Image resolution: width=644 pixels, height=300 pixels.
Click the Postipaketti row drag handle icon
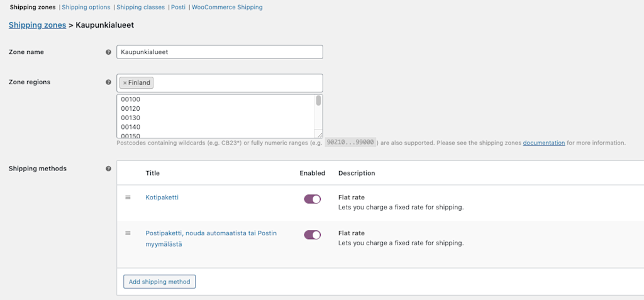[128, 233]
